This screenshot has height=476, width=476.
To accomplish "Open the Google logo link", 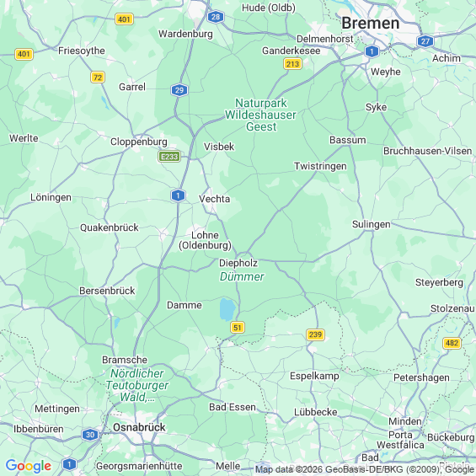I will coord(29,466).
